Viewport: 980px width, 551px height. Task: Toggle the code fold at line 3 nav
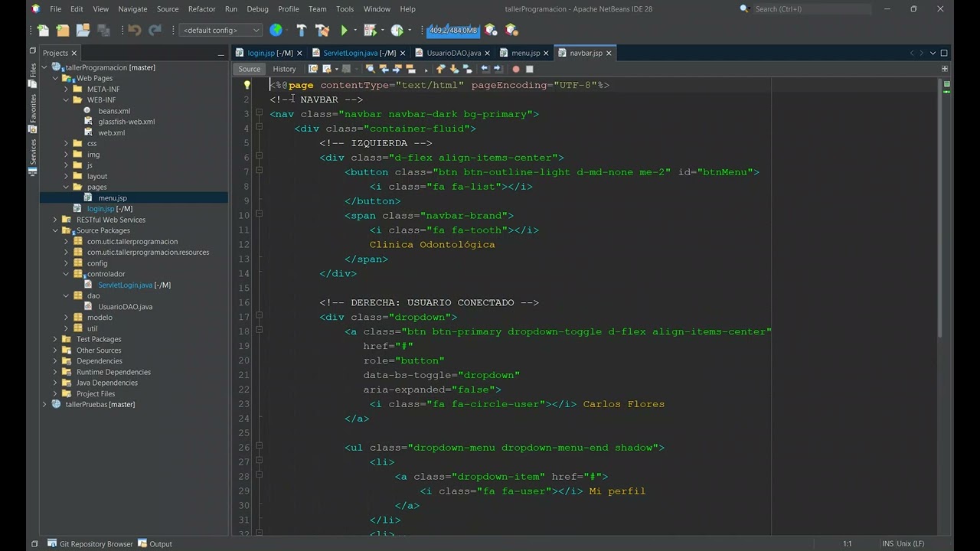[259, 114]
